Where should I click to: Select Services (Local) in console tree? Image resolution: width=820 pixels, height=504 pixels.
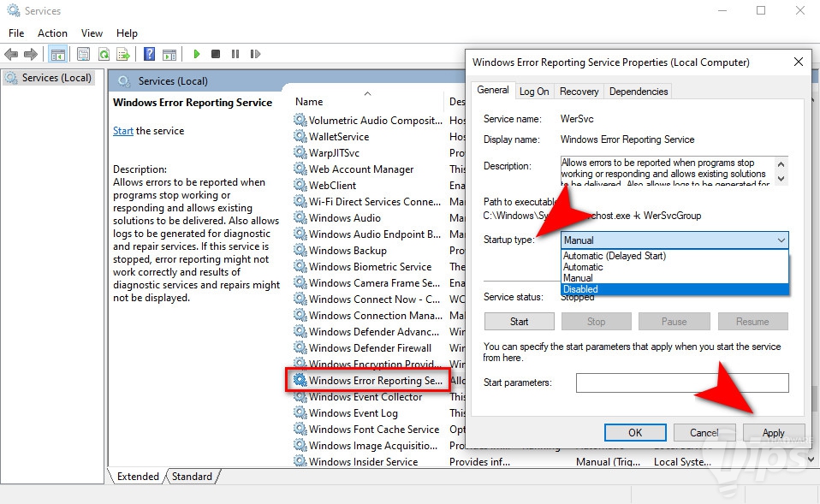click(49, 78)
